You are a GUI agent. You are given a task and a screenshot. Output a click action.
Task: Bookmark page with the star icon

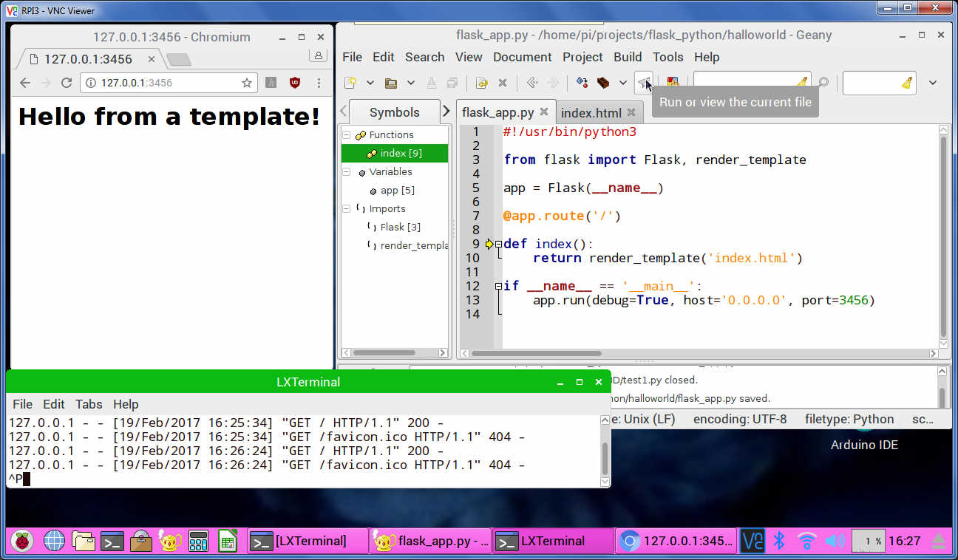pyautogui.click(x=247, y=83)
